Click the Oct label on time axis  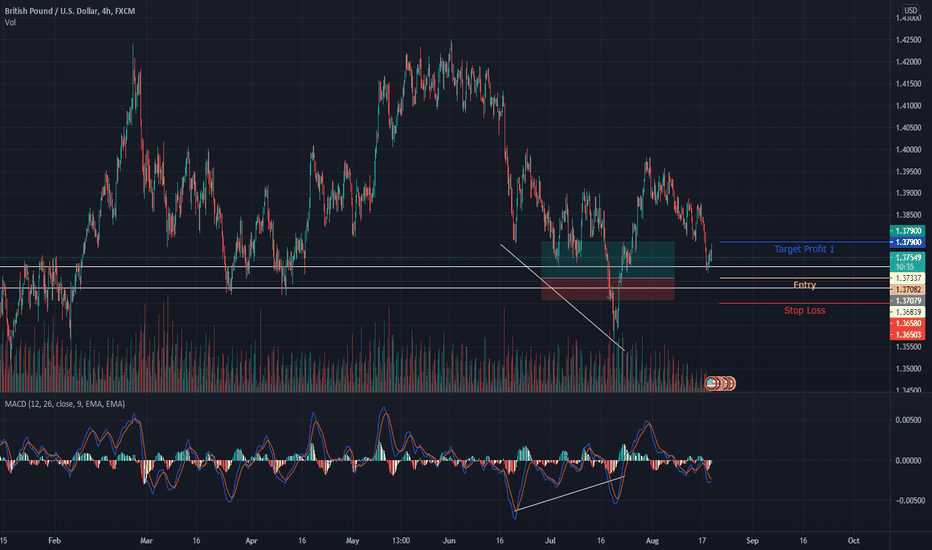tap(854, 540)
